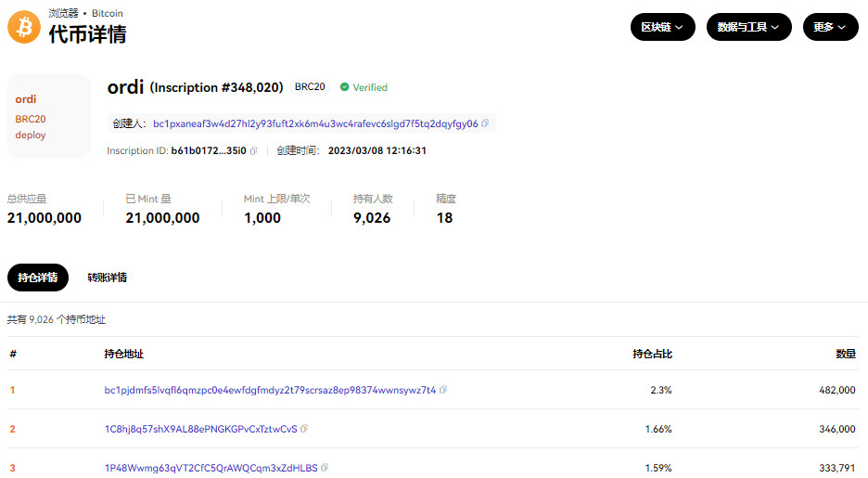Copy the 1C8hj8q57 holder address
The image size is (868, 478).
click(304, 429)
